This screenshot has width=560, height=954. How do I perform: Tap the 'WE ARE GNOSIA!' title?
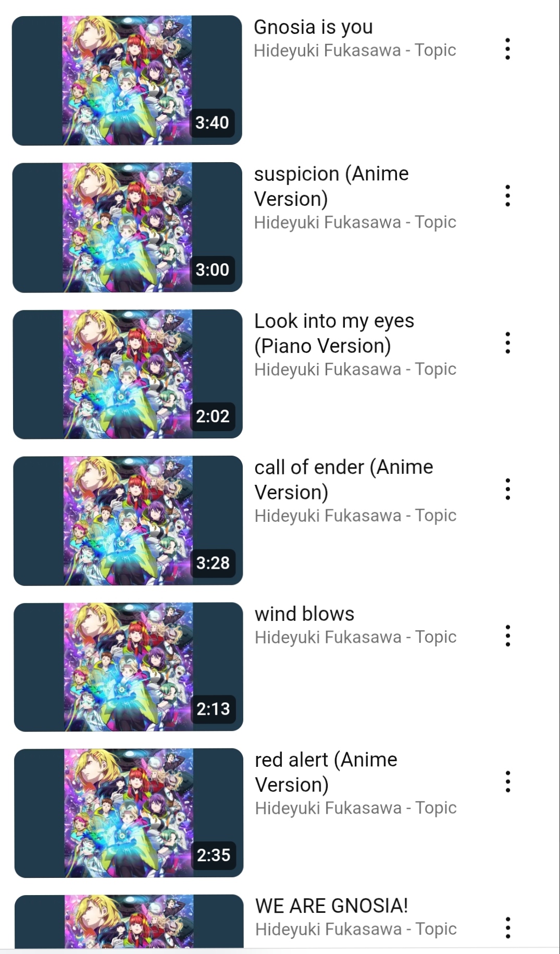coord(331,906)
